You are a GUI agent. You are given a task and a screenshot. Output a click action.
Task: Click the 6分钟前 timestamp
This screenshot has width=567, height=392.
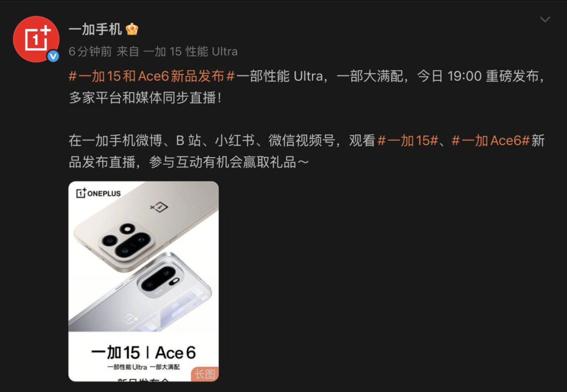pos(90,51)
